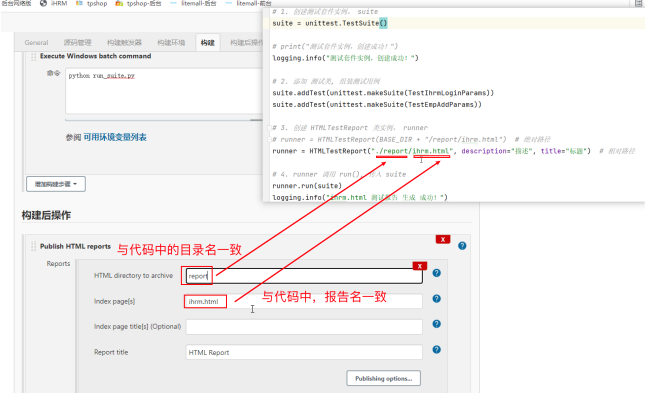Open help for Index page[s]

[436, 298]
